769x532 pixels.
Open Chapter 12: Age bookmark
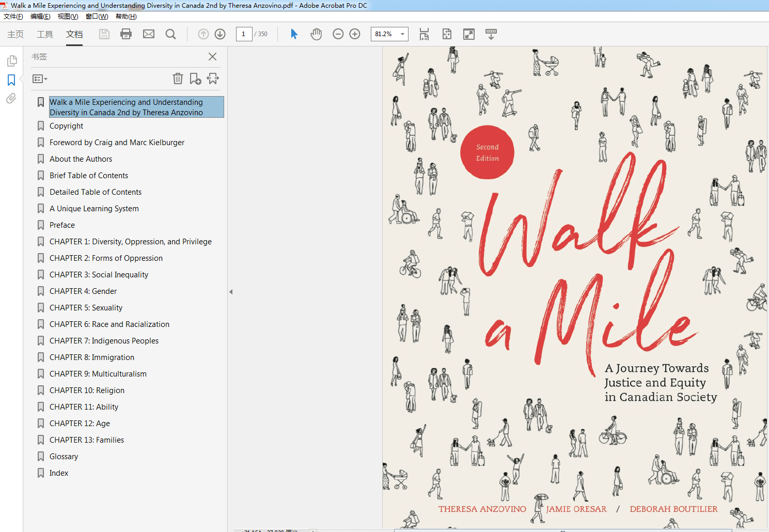(x=80, y=424)
